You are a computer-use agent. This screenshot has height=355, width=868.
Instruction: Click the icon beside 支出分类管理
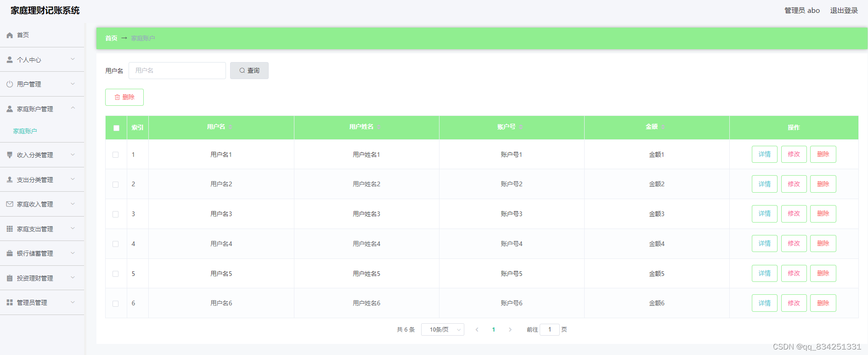10,180
